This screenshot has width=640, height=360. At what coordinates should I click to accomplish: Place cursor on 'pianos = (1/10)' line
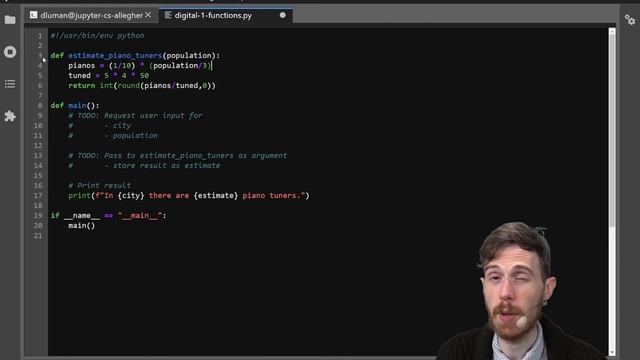tap(140, 66)
